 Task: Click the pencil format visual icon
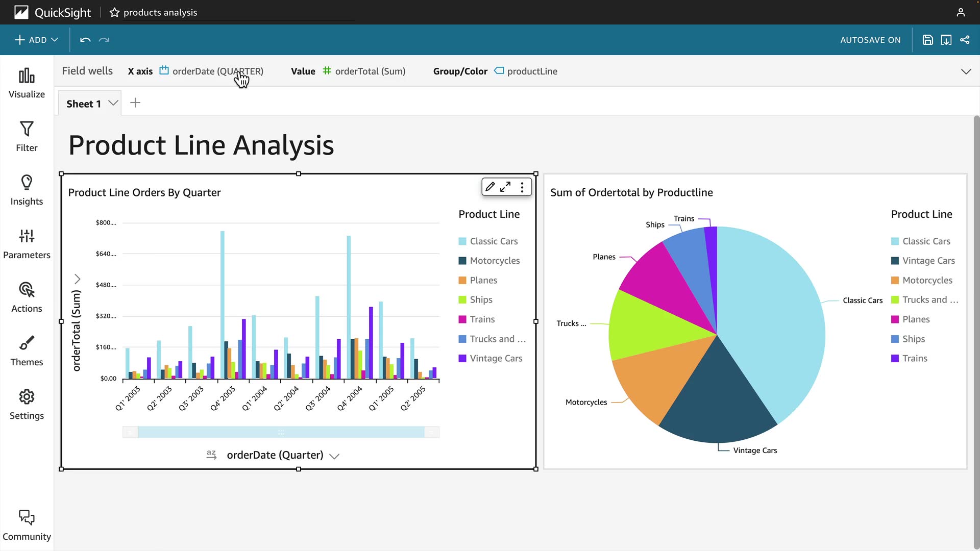pyautogui.click(x=490, y=187)
